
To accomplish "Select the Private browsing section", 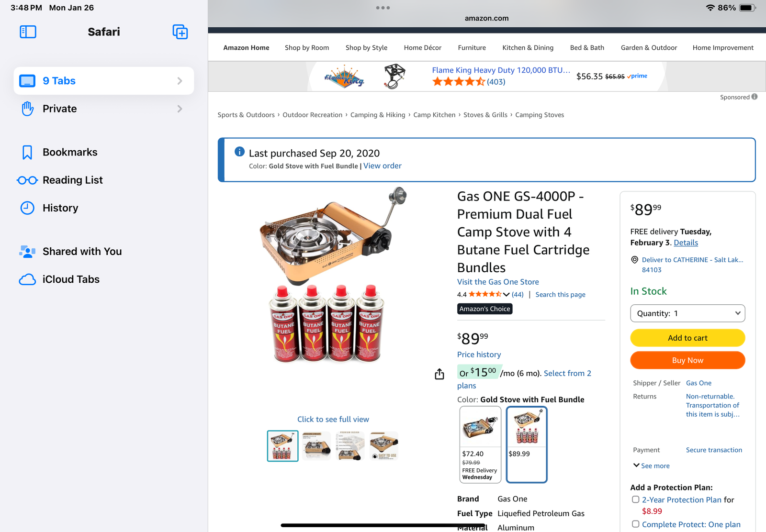I will pos(59,109).
